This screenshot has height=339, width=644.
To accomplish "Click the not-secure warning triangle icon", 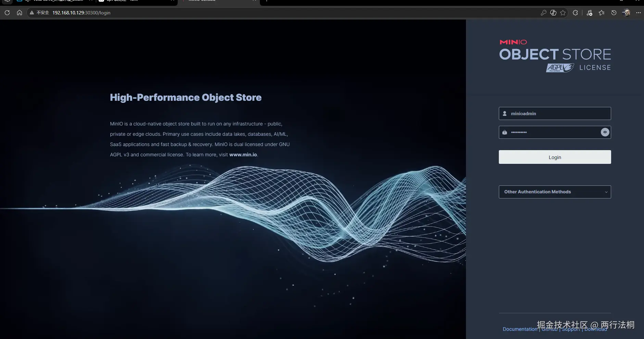I will click(32, 13).
